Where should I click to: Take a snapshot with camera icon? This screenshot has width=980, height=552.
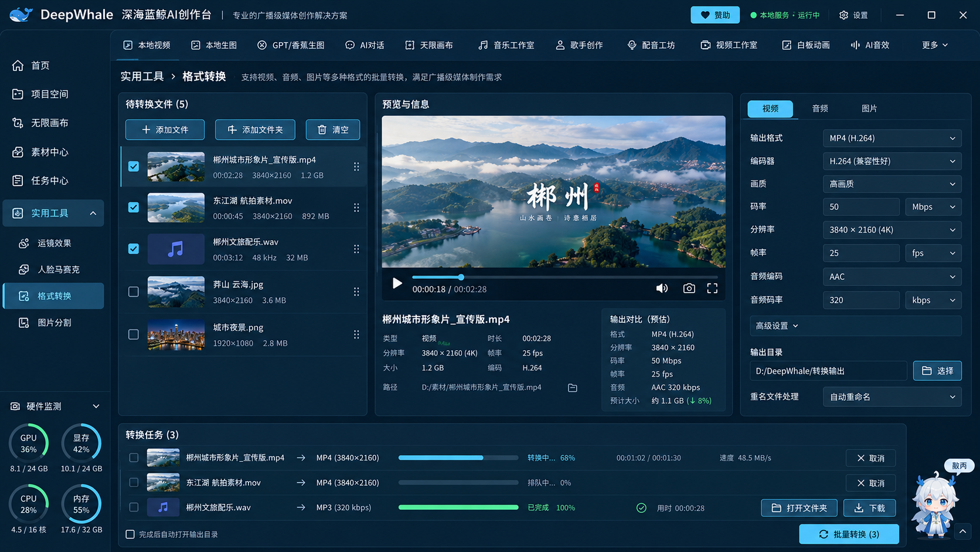pyautogui.click(x=689, y=288)
